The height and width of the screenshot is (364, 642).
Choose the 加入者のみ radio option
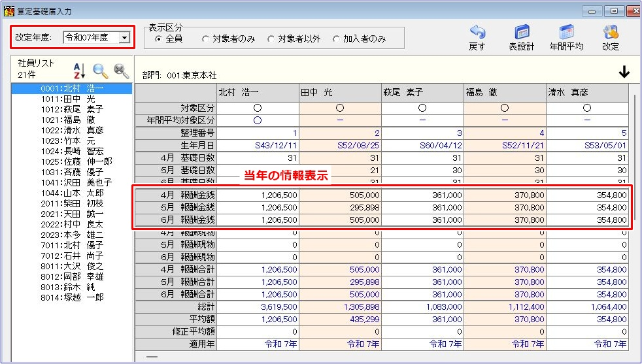[x=337, y=39]
